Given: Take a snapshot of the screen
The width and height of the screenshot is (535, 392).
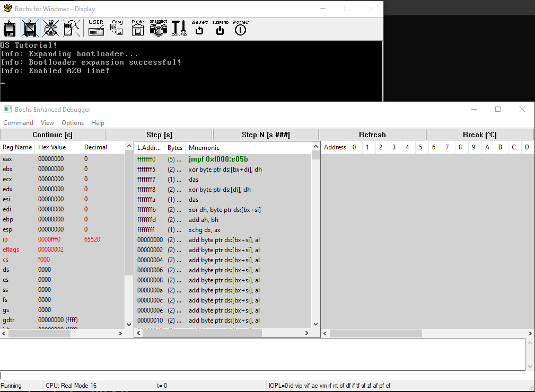Looking at the screenshot, I should tap(158, 29).
